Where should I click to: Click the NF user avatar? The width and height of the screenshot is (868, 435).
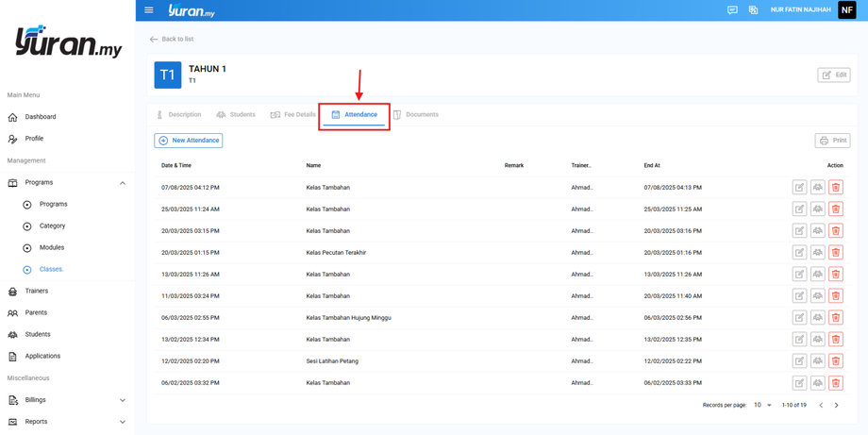coord(846,10)
